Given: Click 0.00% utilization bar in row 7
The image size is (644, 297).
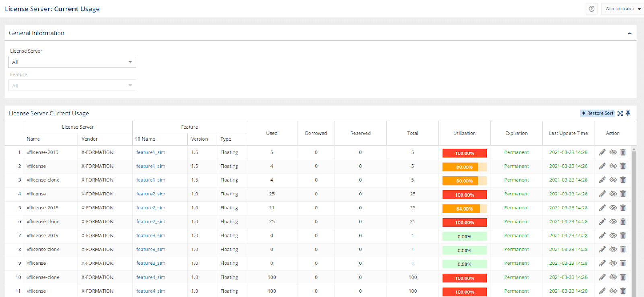Looking at the screenshot, I should (464, 236).
